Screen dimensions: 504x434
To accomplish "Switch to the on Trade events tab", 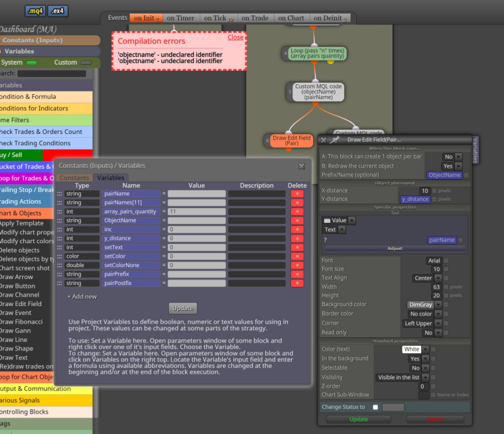I will click(x=255, y=19).
